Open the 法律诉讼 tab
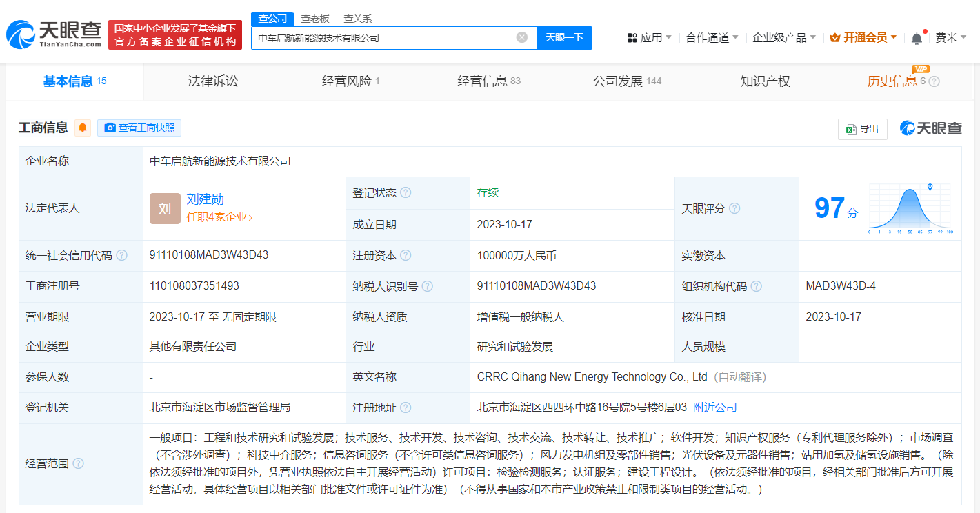Viewport: 980px width, 513px height. click(214, 81)
